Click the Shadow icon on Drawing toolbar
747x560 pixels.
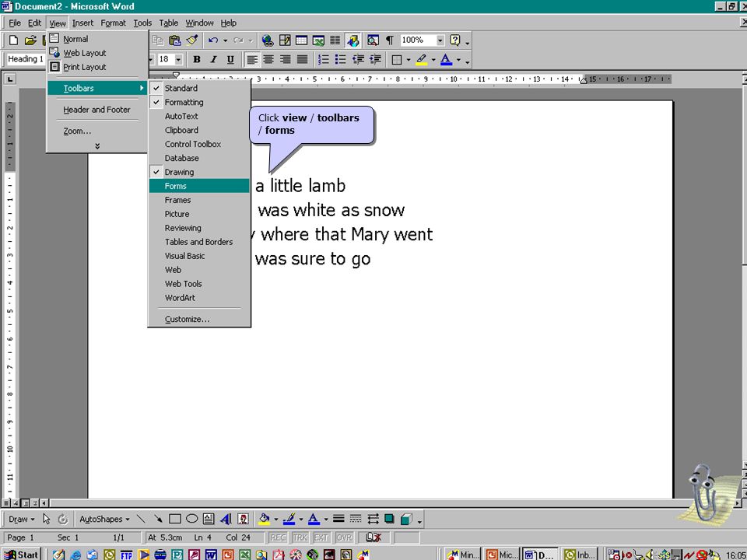point(389,519)
